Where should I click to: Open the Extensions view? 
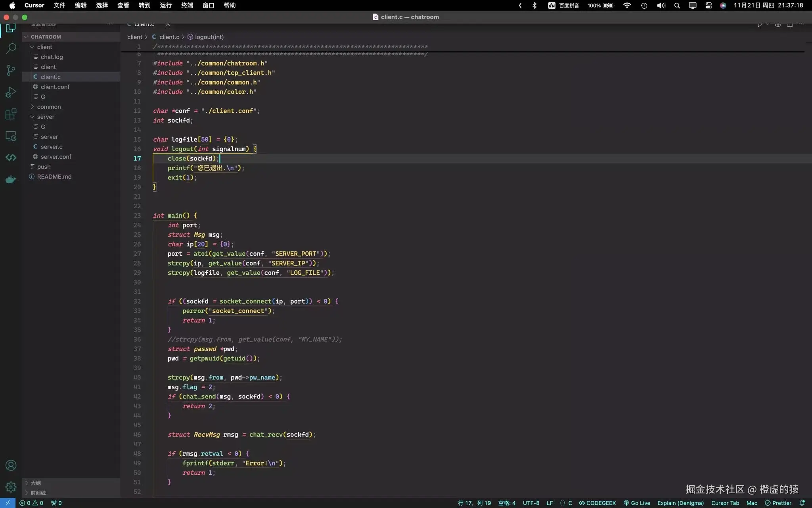11,114
